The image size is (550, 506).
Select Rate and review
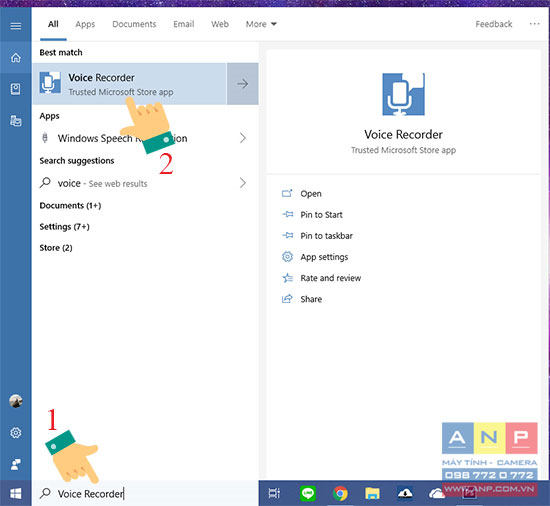pyautogui.click(x=330, y=278)
